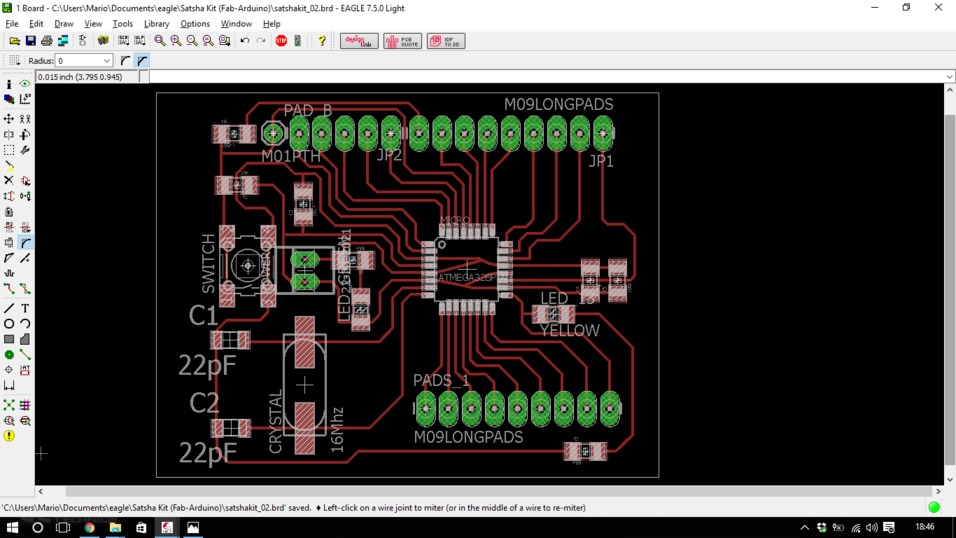Select the straight miter style
The width and height of the screenshot is (956, 538).
(142, 60)
